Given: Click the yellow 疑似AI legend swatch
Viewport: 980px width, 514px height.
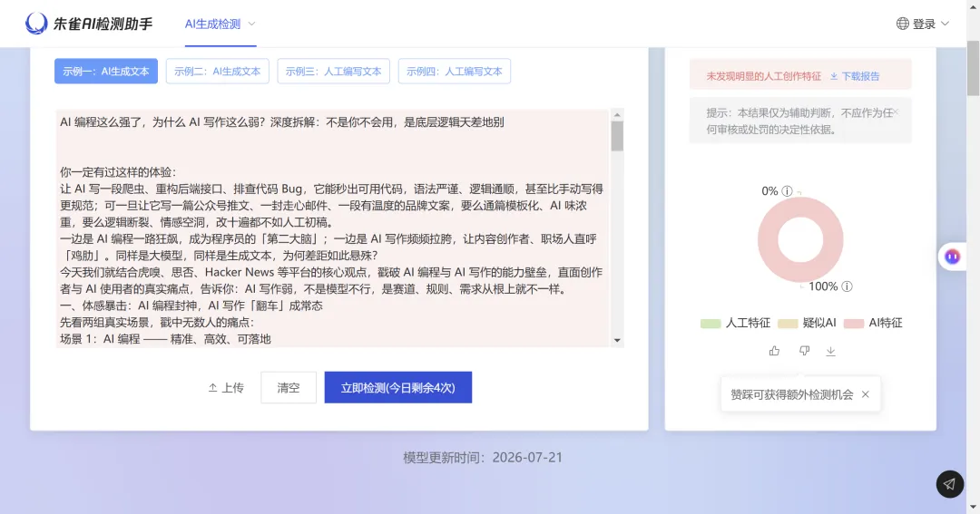Looking at the screenshot, I should tap(788, 324).
